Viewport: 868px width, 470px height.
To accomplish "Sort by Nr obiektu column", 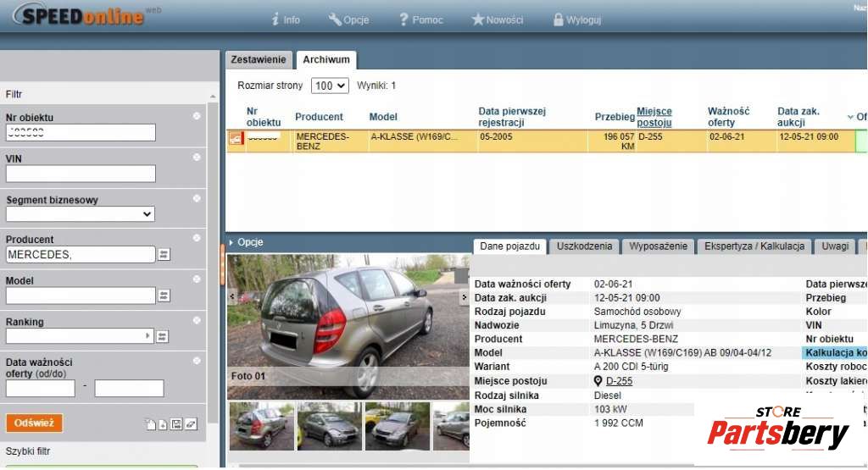I will 264,117.
